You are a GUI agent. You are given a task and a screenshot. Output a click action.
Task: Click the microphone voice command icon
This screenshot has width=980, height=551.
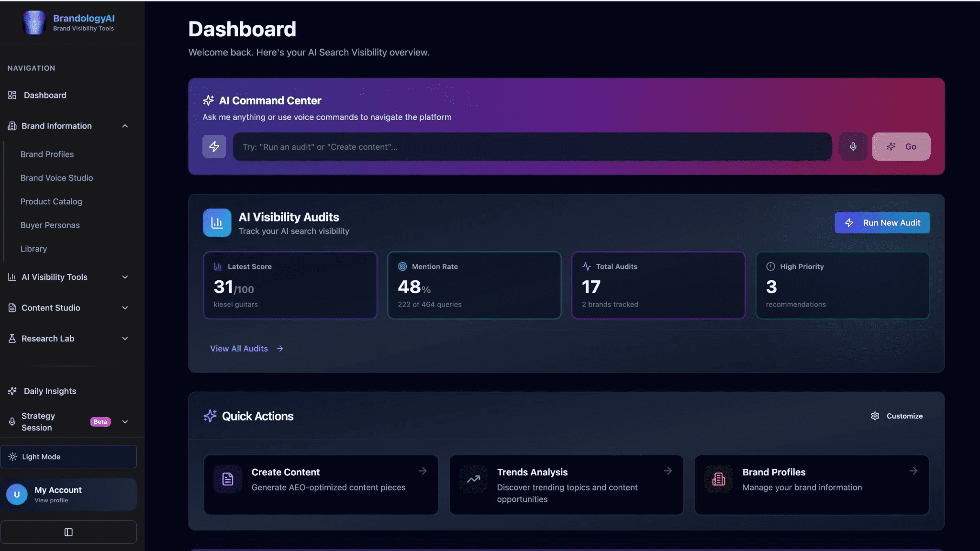pyautogui.click(x=853, y=146)
